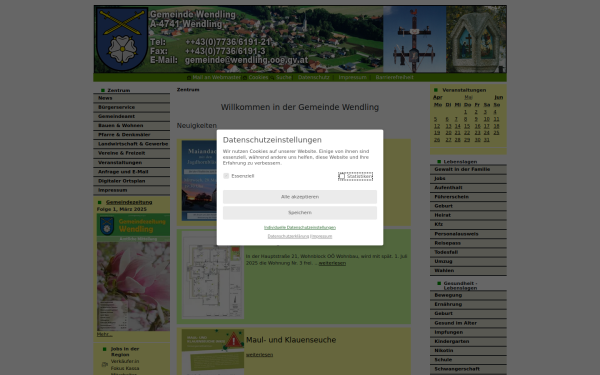Select day 8 in the calendar
The height and width of the screenshot is (375, 600).
pos(465,119)
